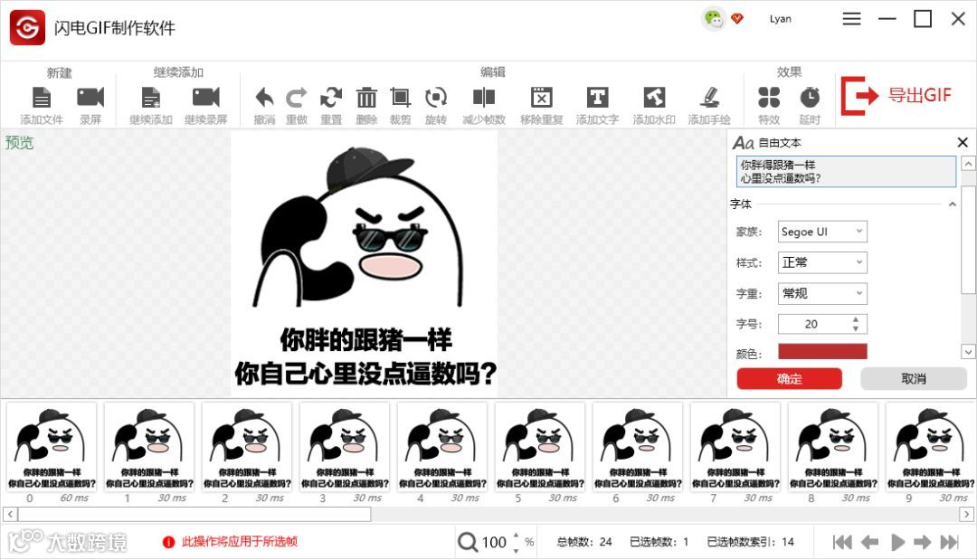Viewport: 977px width, 560px height.
Task: Confirm text with 确定 button
Action: (790, 379)
